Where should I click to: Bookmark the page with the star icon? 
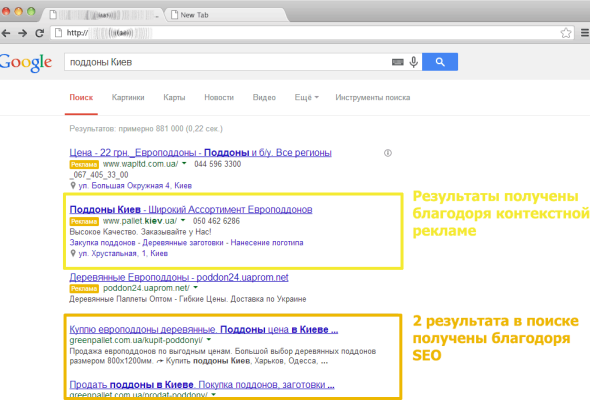point(566,33)
